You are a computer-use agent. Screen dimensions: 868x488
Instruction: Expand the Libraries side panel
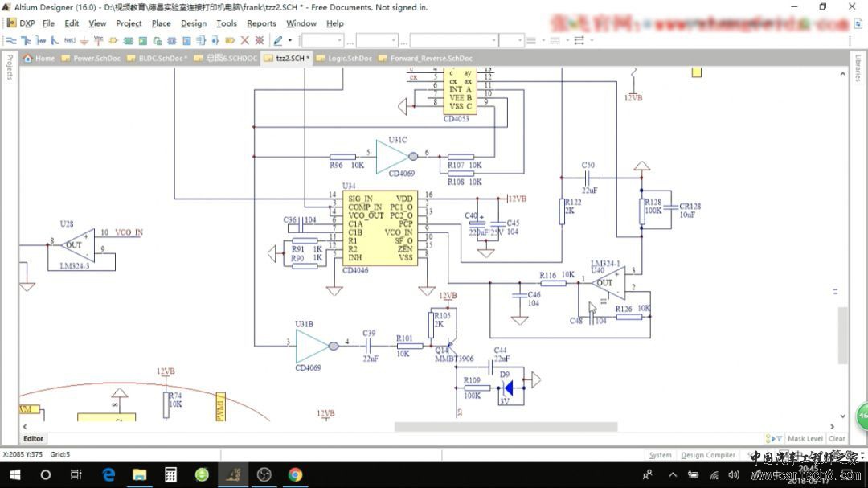[x=858, y=68]
